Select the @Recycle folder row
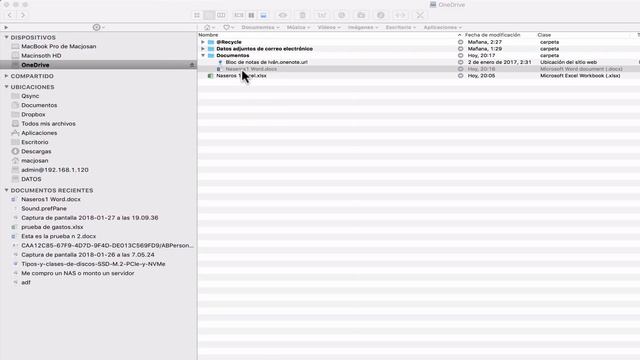The height and width of the screenshot is (360, 640). point(419,42)
